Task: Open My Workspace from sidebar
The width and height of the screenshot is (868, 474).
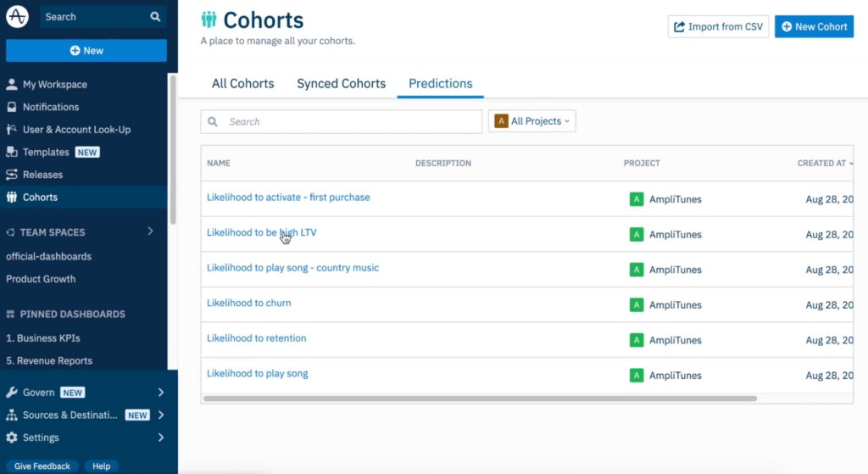Action: 54,85
